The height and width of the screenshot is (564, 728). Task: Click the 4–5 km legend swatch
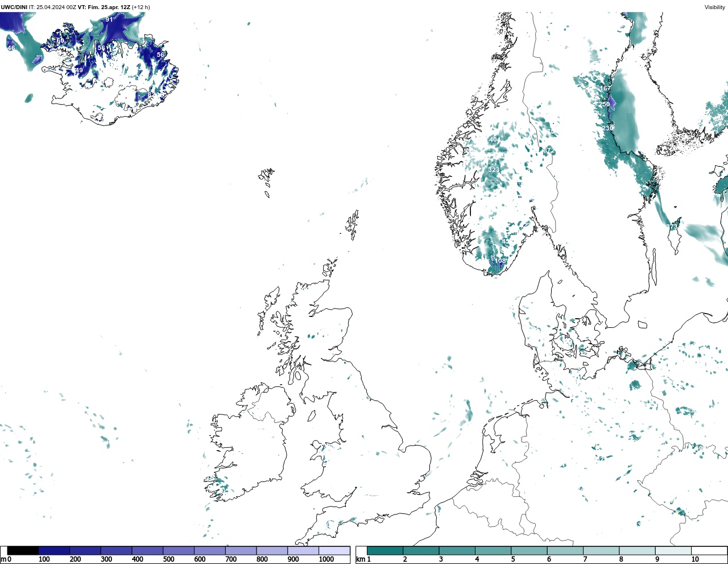pyautogui.click(x=493, y=550)
